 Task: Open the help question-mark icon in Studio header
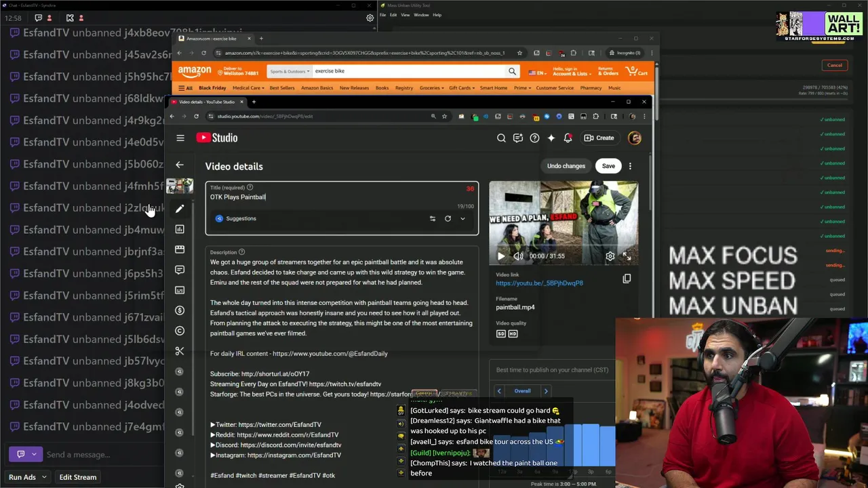tap(534, 138)
